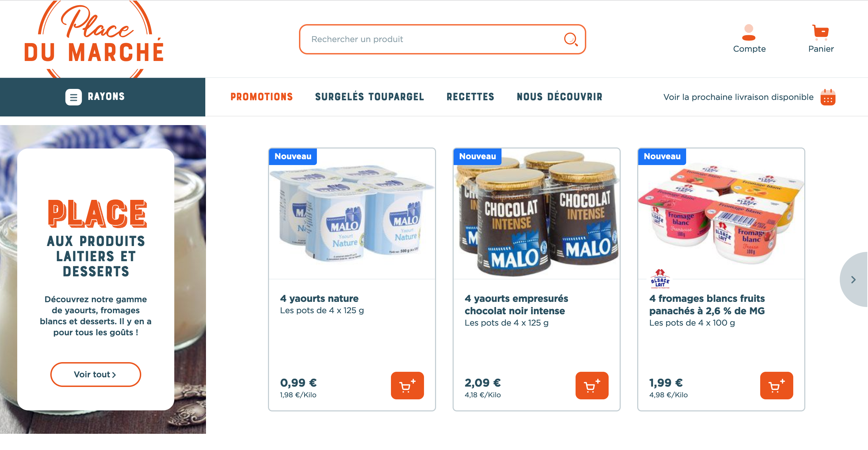The width and height of the screenshot is (868, 450).
Task: Open the Rayons hamburger menu icon
Action: [x=73, y=97]
